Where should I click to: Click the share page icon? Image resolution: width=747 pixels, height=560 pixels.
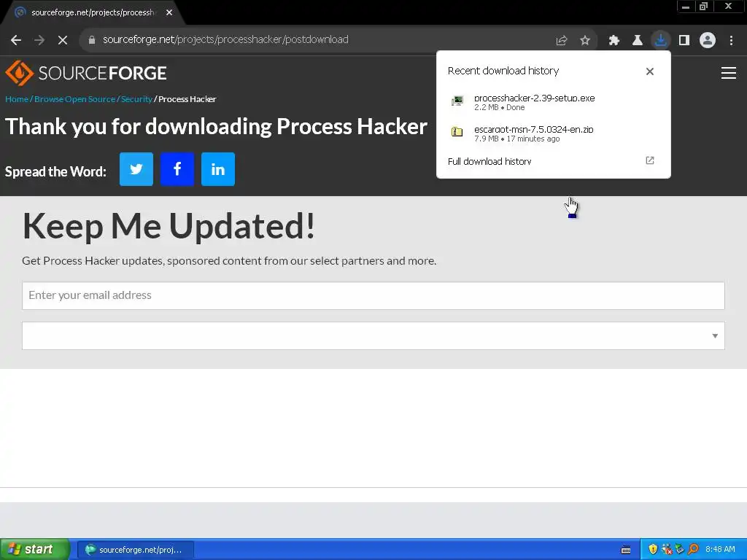[562, 41]
